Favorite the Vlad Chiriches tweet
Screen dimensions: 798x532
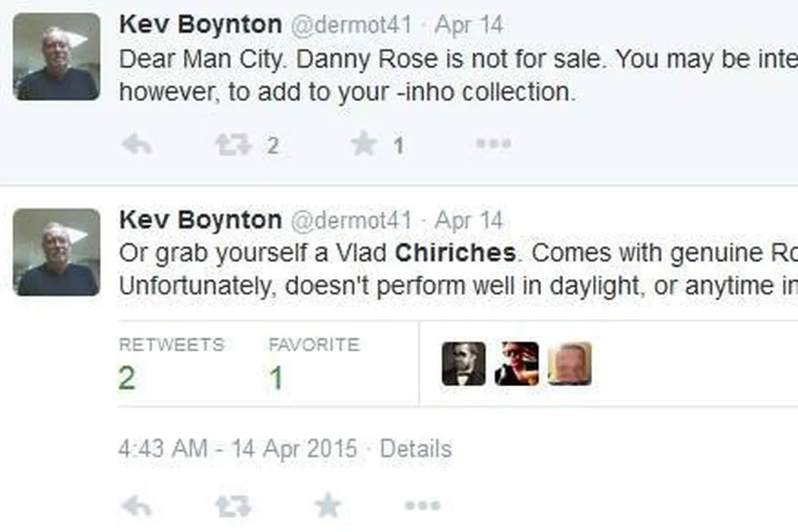coord(328,505)
